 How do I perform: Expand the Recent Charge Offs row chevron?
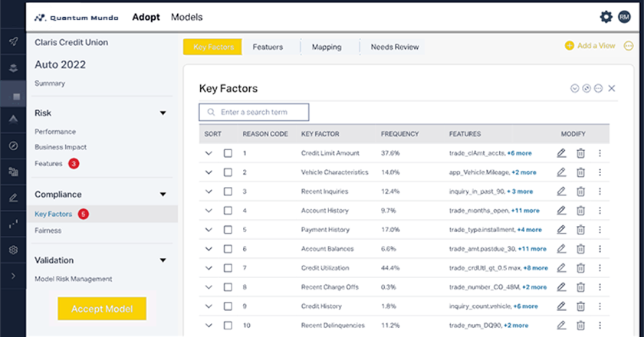pyautogui.click(x=209, y=287)
